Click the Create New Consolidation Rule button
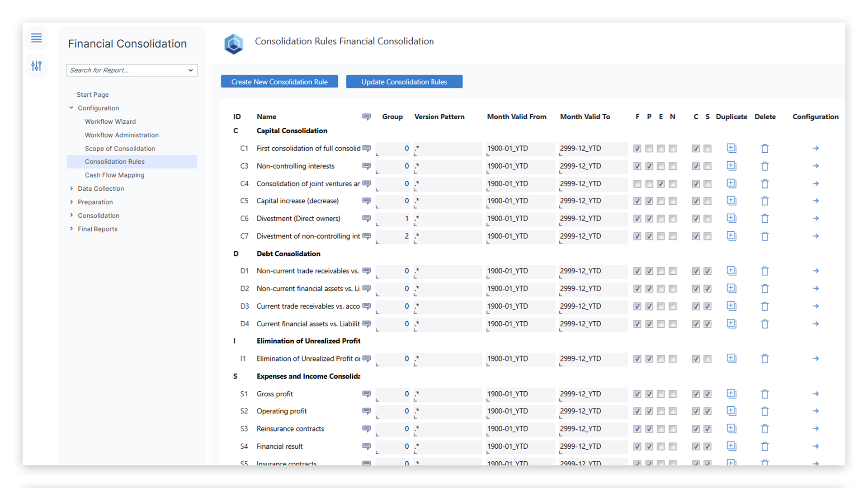This screenshot has width=868, height=488. click(x=279, y=81)
